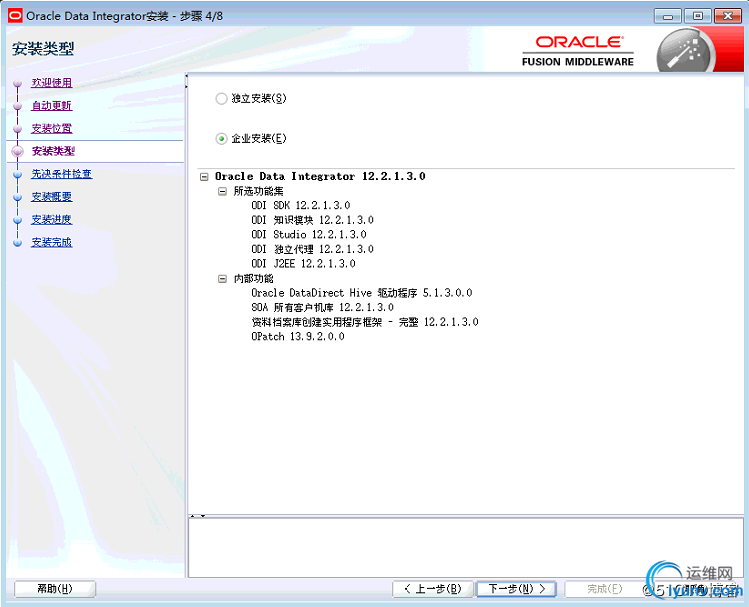Click the 内部功能 label
This screenshot has height=607, width=749.
tap(254, 279)
